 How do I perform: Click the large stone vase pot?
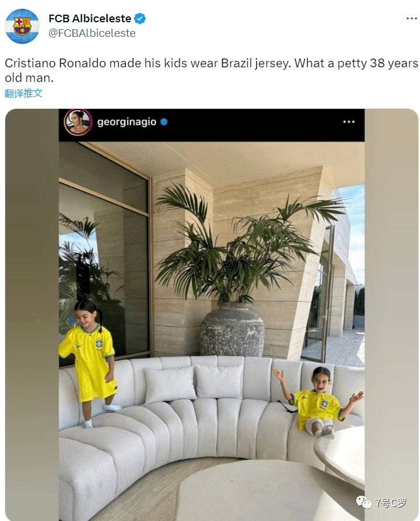(232, 330)
